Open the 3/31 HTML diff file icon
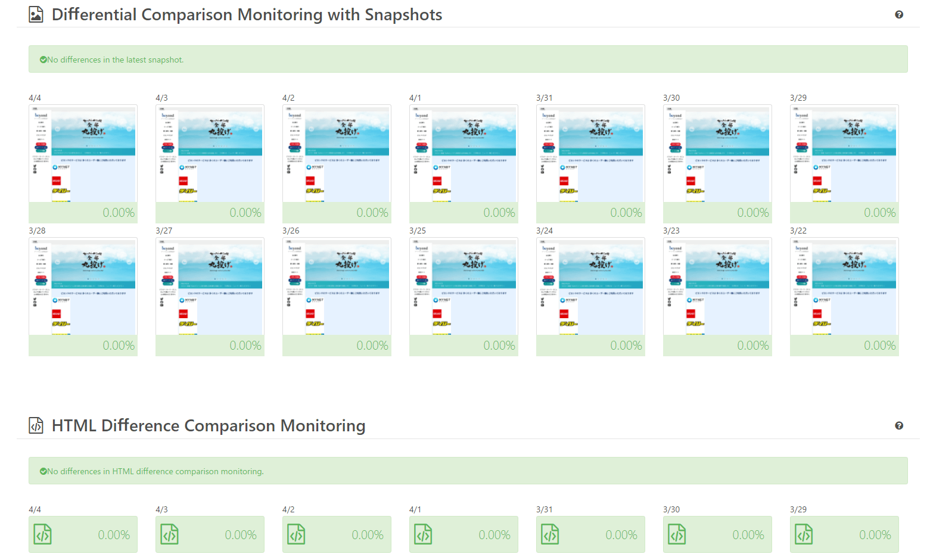Image resolution: width=930 pixels, height=560 pixels. (550, 534)
